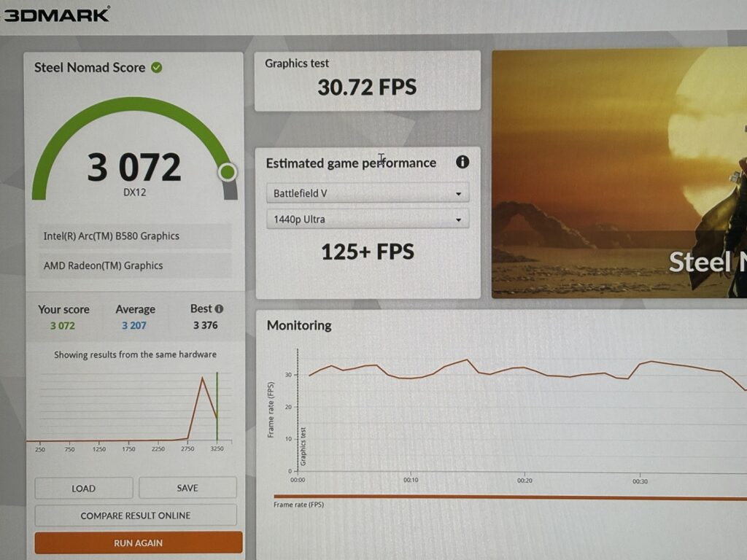Toggle Frame rate (FPS) legend below monitoring chart

coord(299,504)
